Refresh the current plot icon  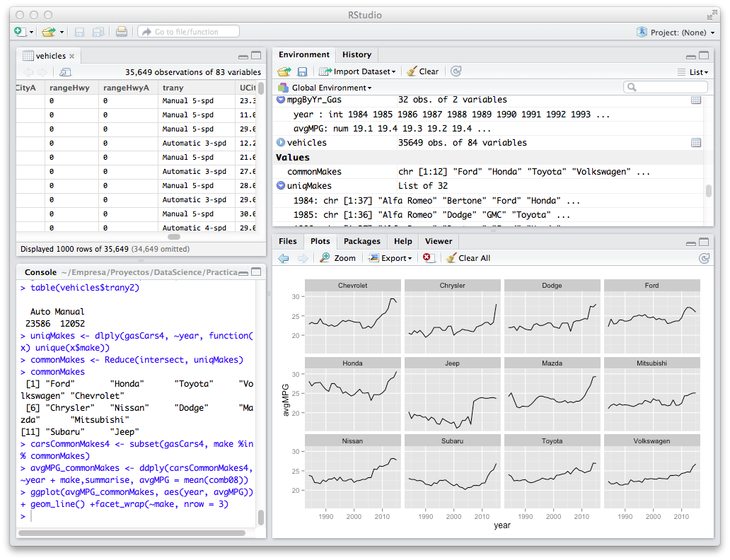tap(705, 258)
